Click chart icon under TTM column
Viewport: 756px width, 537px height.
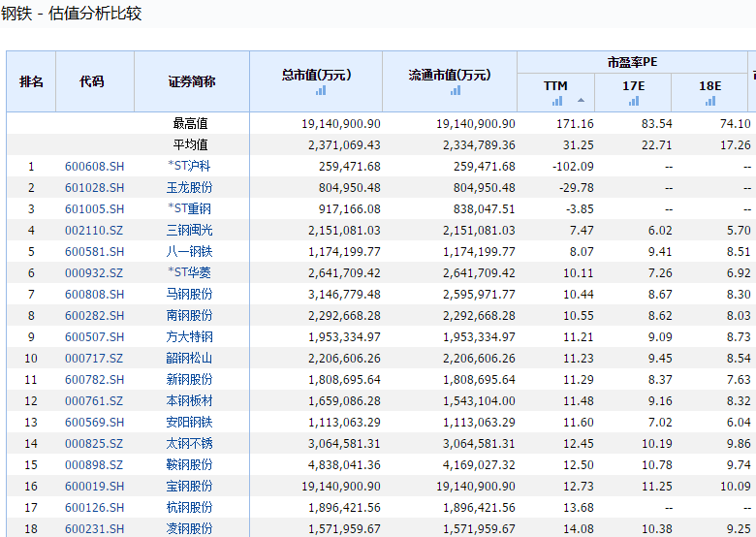pos(557,101)
